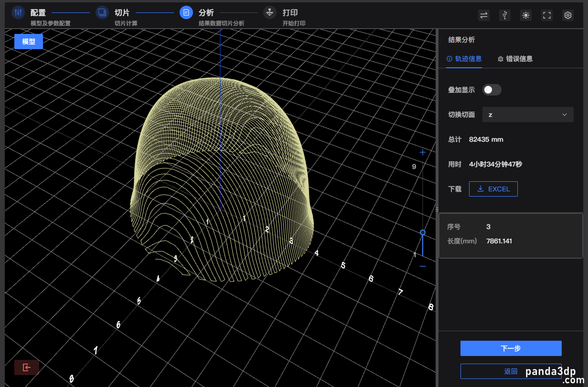Click the USB connection icon

click(x=505, y=15)
